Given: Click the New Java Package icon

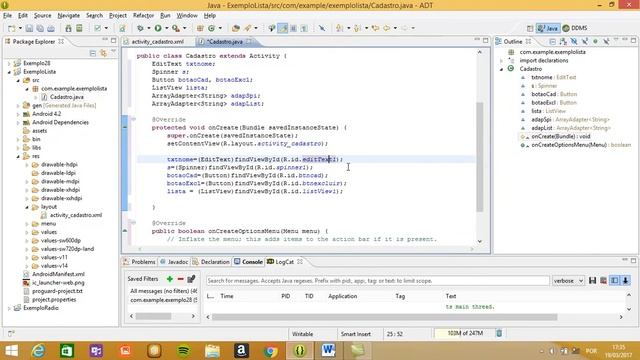Looking at the screenshot, I should (200, 28).
